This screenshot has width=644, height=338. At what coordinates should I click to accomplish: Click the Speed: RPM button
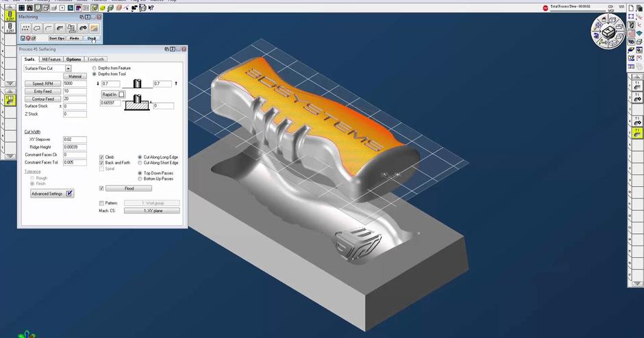[42, 83]
